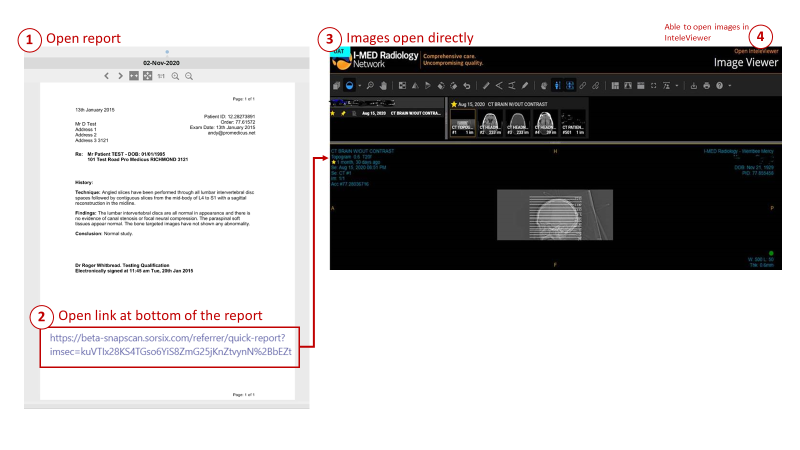Toggle the link series chain icon
800x450 pixels.
pyautogui.click(x=583, y=86)
